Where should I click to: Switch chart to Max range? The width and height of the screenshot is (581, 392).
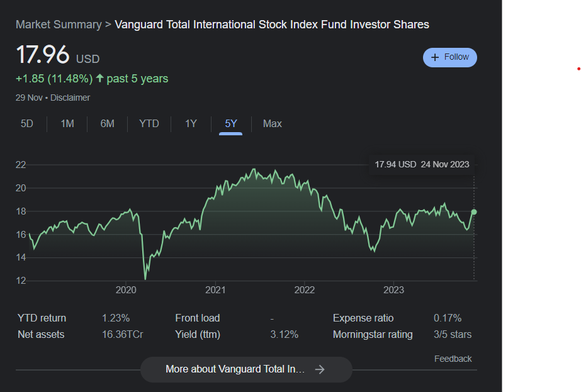tap(273, 123)
